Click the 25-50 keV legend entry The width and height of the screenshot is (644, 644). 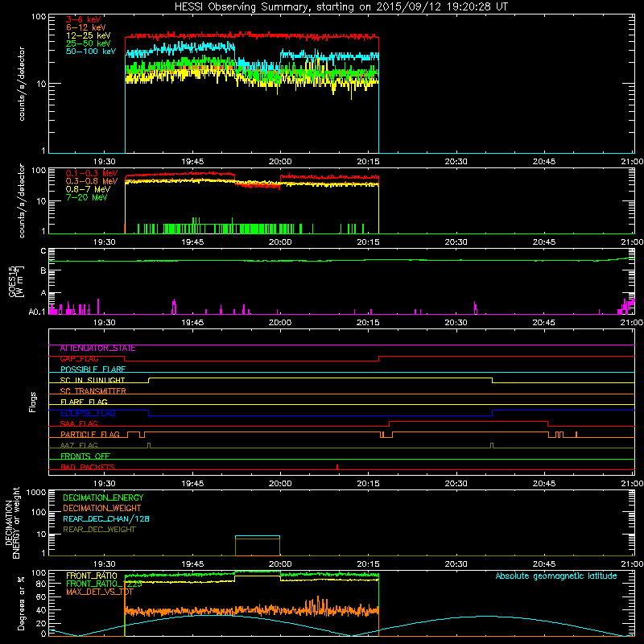pos(88,43)
